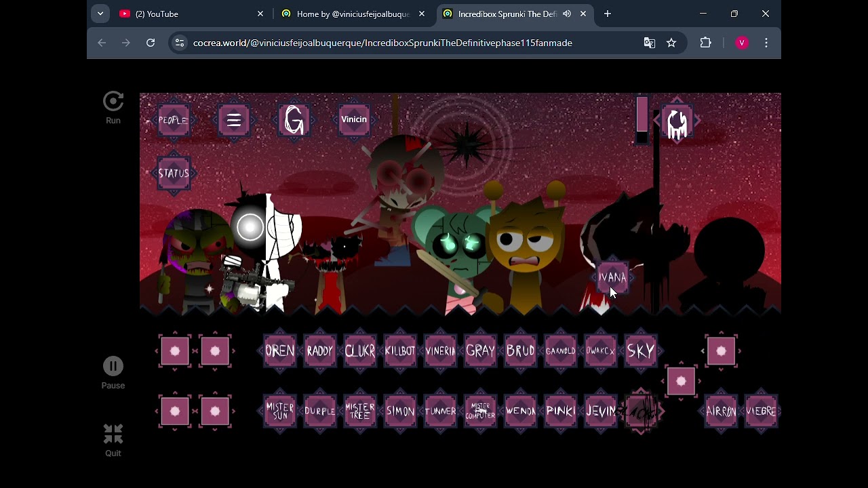Click the Run restart button
Screen dimensions: 868x488
point(113,108)
